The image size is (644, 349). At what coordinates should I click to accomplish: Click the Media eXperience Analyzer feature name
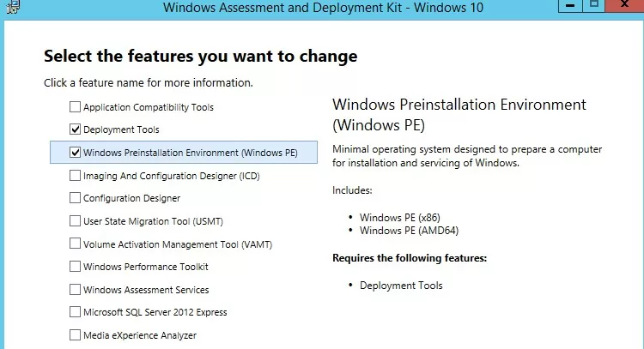coord(140,335)
